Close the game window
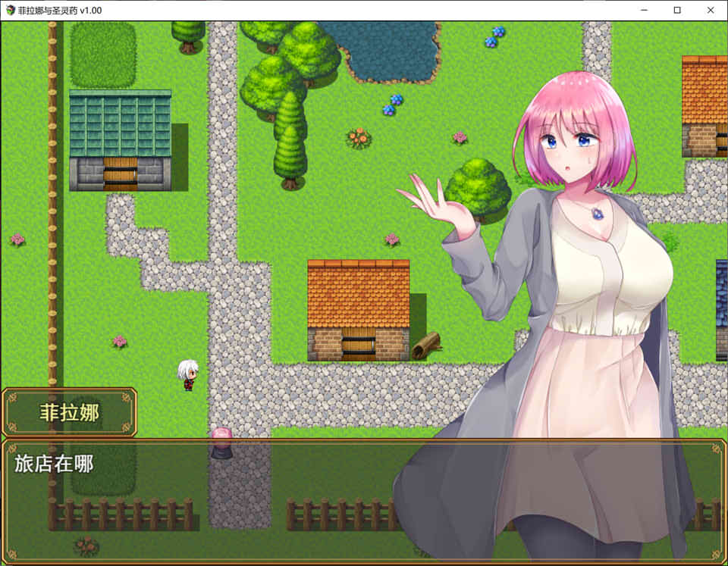This screenshot has width=728, height=566. (x=711, y=11)
